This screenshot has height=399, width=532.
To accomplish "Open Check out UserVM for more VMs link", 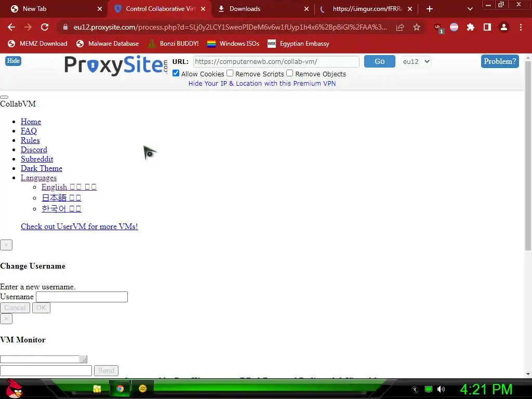I will click(x=79, y=227).
